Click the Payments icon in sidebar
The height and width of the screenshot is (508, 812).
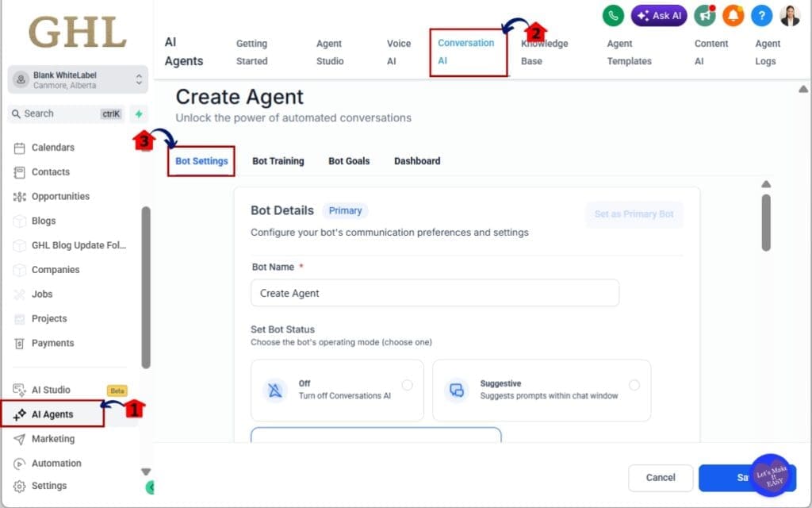coord(19,343)
